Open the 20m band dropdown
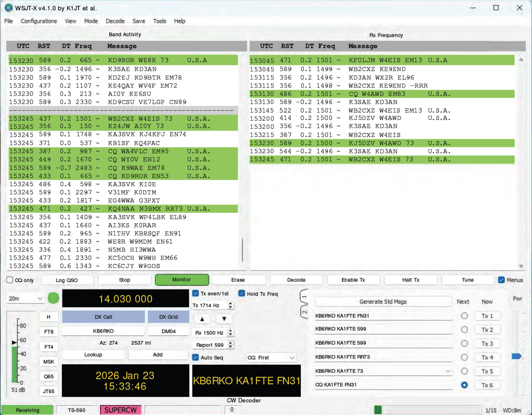The image size is (532, 415). [x=25, y=299]
